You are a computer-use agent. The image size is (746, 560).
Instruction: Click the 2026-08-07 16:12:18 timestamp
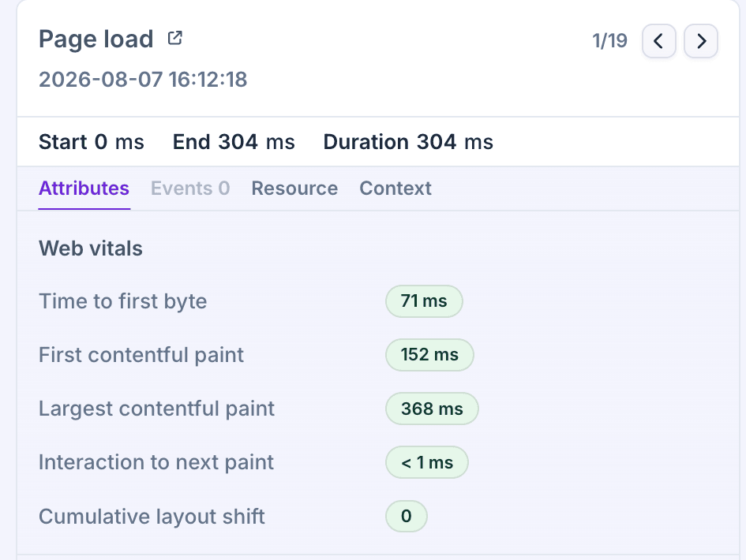tap(143, 80)
